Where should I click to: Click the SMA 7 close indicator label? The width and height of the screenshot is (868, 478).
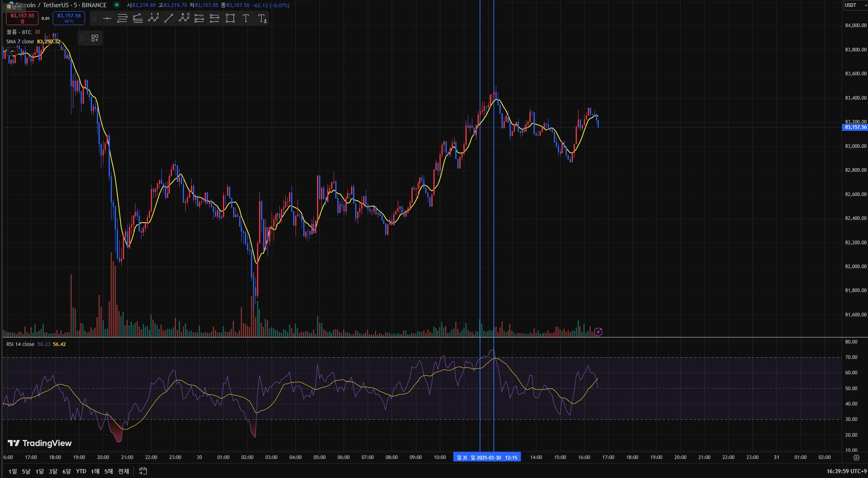click(x=20, y=42)
